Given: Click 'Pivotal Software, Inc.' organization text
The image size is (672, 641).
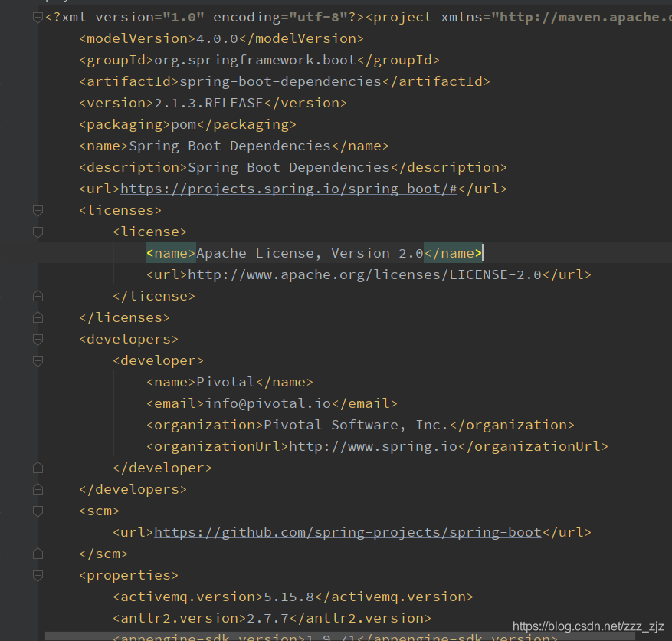Looking at the screenshot, I should [x=356, y=425].
